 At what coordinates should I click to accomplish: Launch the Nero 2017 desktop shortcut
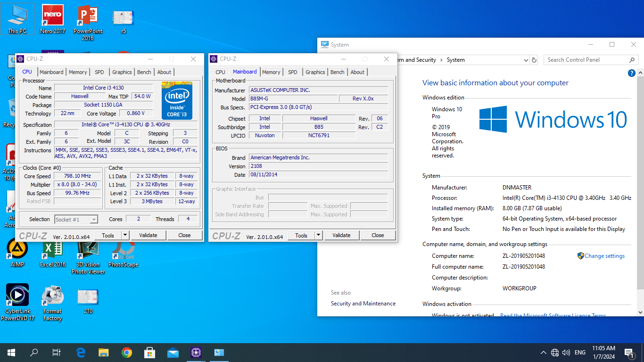click(53, 19)
